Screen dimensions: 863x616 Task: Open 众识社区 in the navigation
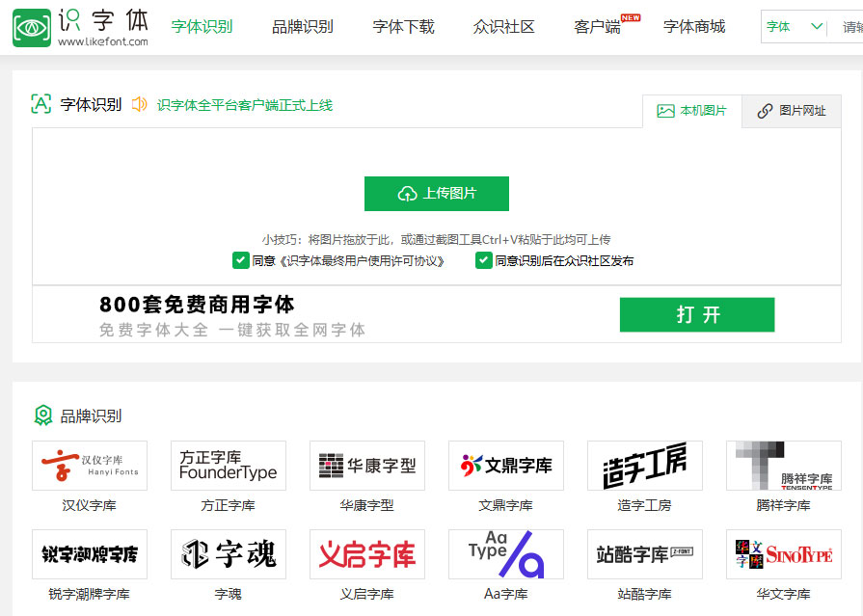(x=504, y=26)
